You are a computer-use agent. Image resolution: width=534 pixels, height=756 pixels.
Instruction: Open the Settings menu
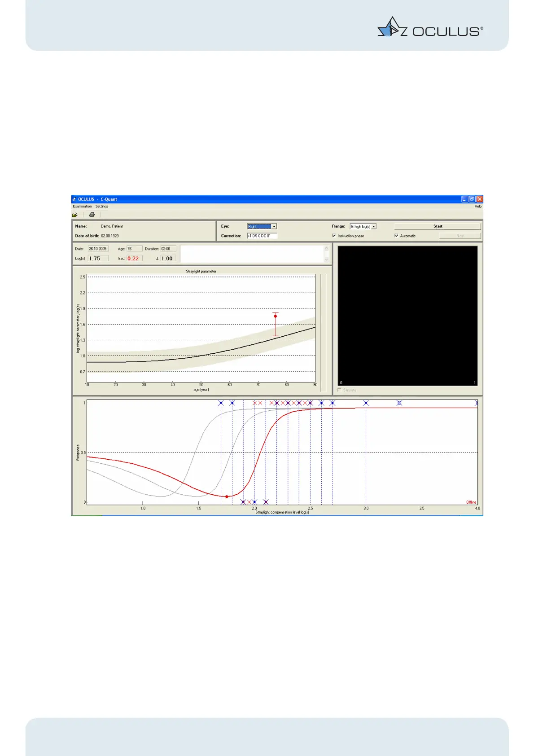pos(102,207)
